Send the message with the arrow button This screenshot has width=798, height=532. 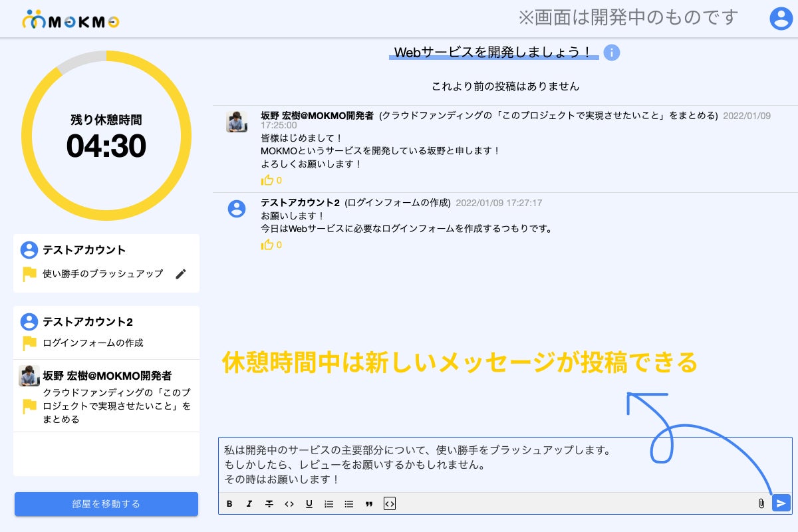[781, 503]
